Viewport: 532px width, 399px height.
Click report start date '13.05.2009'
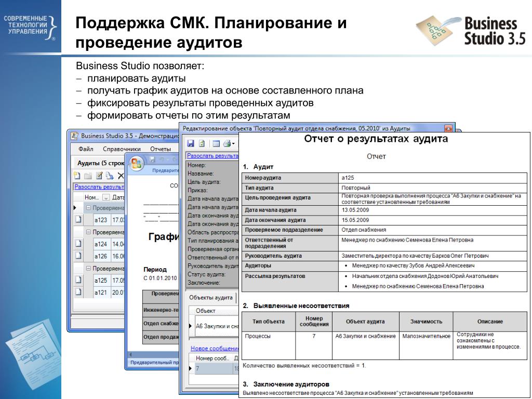[355, 210]
